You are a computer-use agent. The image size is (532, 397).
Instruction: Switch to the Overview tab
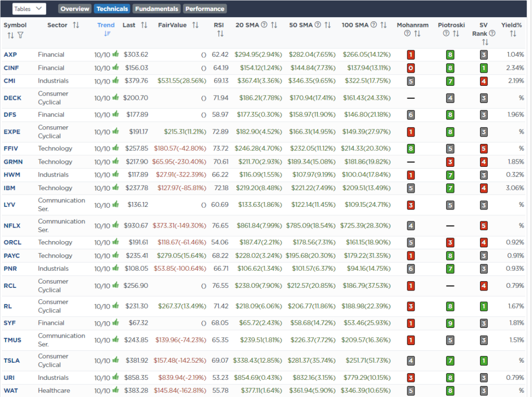click(x=75, y=9)
